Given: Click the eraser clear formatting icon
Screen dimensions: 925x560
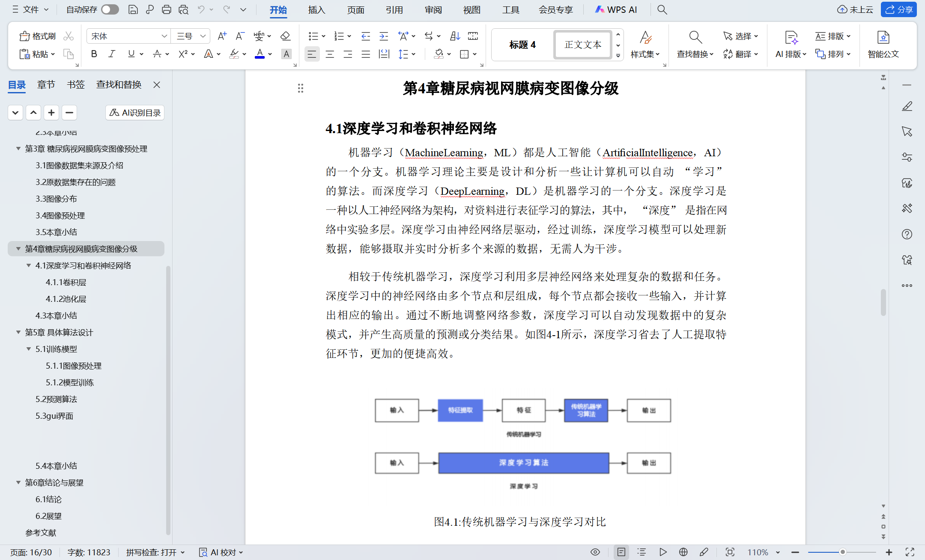Looking at the screenshot, I should coord(285,36).
